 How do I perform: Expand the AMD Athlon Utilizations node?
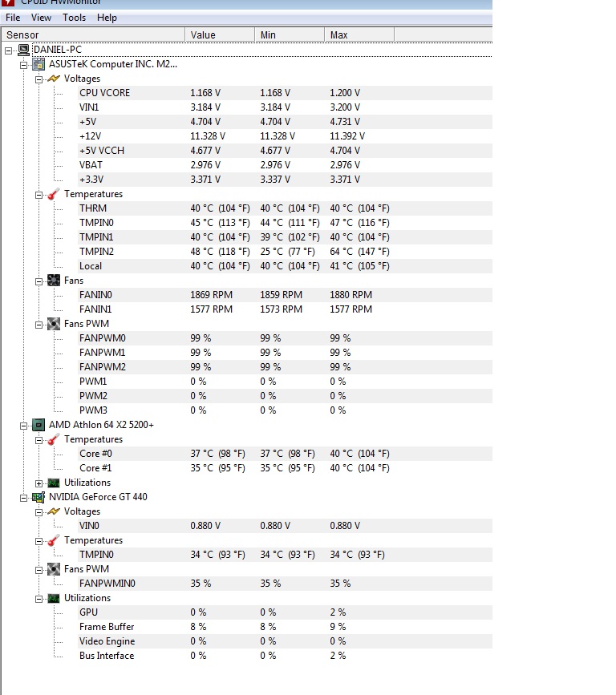click(38, 483)
